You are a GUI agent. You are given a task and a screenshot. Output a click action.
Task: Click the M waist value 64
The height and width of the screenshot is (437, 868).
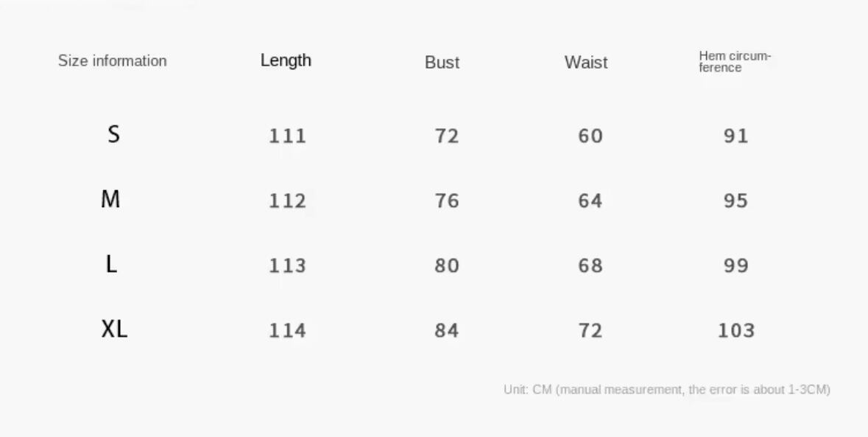(590, 201)
